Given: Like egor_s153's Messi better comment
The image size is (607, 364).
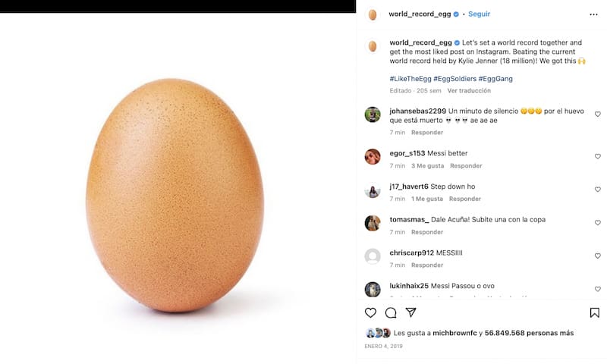Looking at the screenshot, I should click(x=597, y=156).
